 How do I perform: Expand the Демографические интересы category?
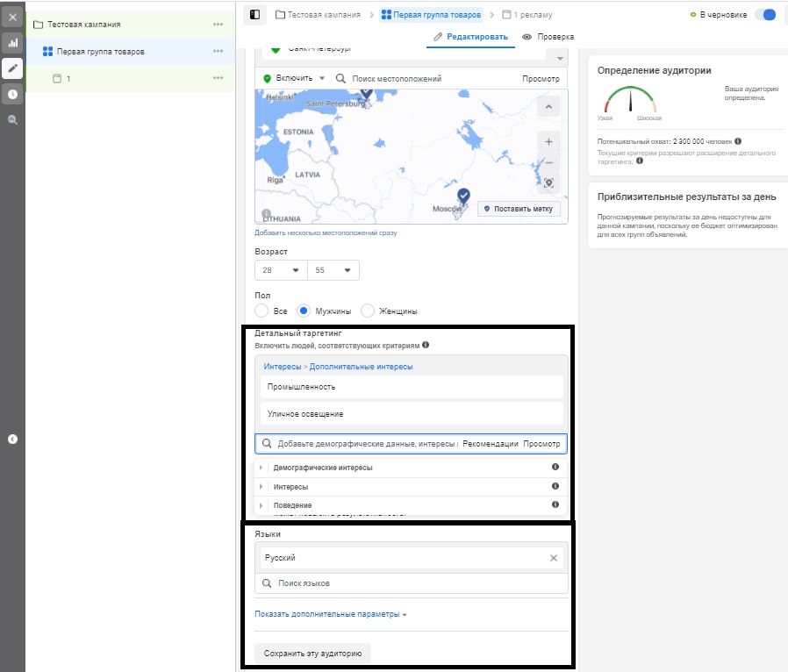261,468
